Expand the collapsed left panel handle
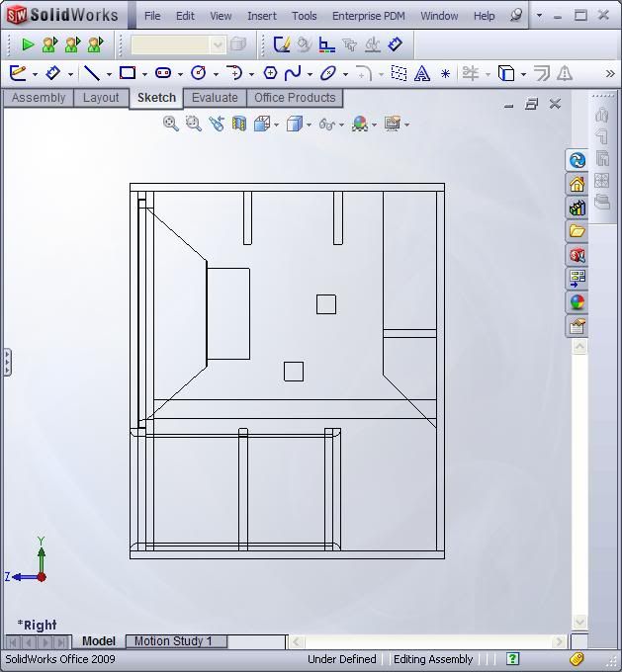Image resolution: width=622 pixels, height=672 pixels. click(7, 362)
